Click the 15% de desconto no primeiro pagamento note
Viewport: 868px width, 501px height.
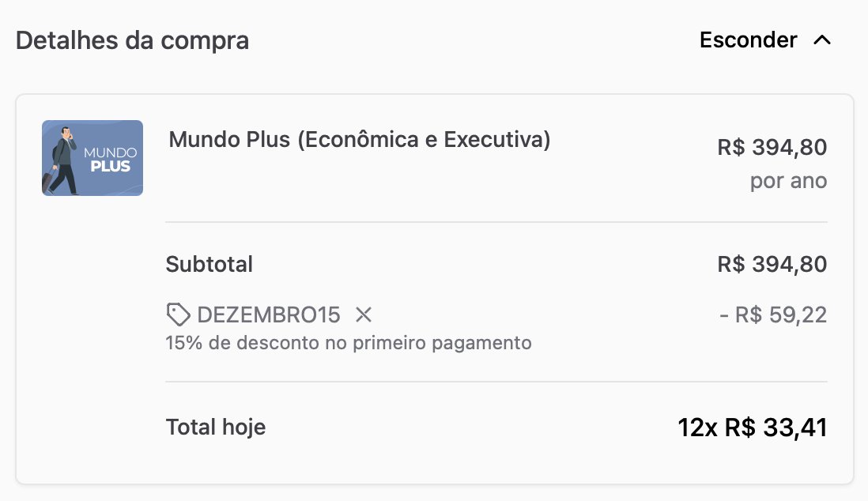(x=348, y=343)
